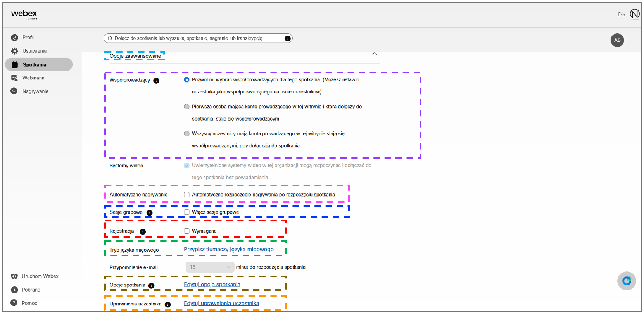Select 'Pierwsza osoba mająca konto prowadzącego' radio
Screen dimensions: 644x314
pyautogui.click(x=186, y=107)
